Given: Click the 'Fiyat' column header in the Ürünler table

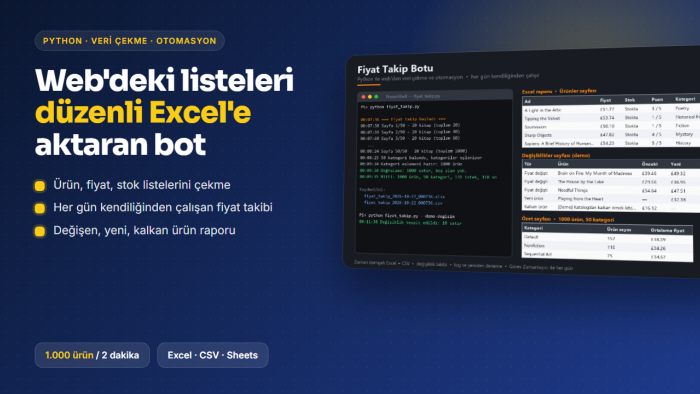Looking at the screenshot, I should coord(605,100).
